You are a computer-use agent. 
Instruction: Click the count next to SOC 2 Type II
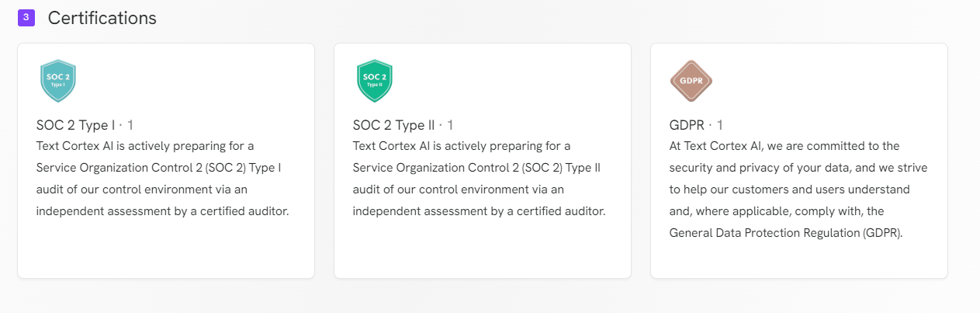point(450,125)
